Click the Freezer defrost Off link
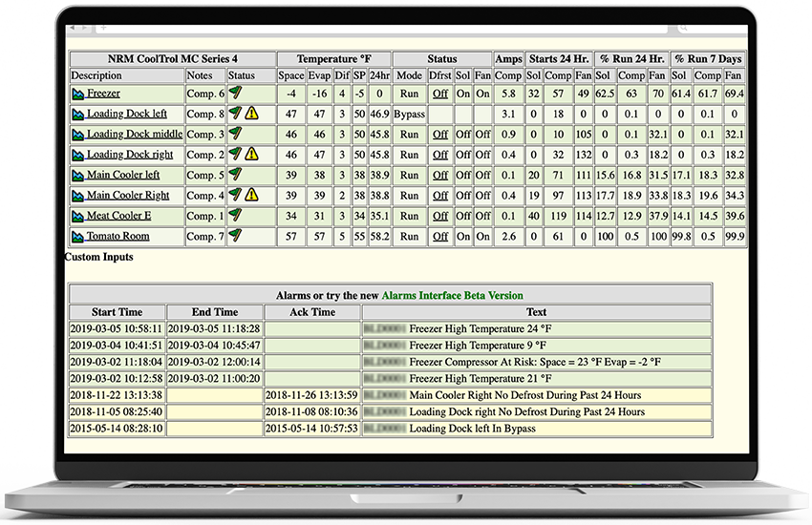812x525 pixels. coord(440,94)
